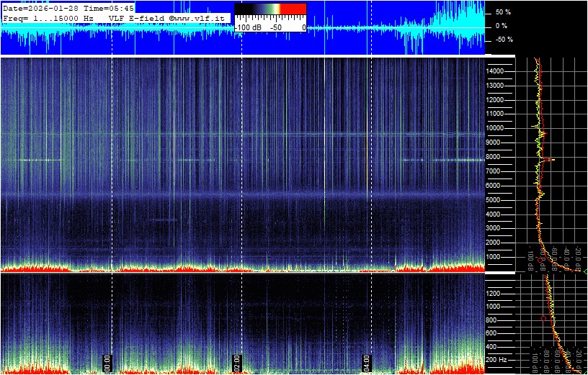Select the 04:00 time marker

(365, 362)
